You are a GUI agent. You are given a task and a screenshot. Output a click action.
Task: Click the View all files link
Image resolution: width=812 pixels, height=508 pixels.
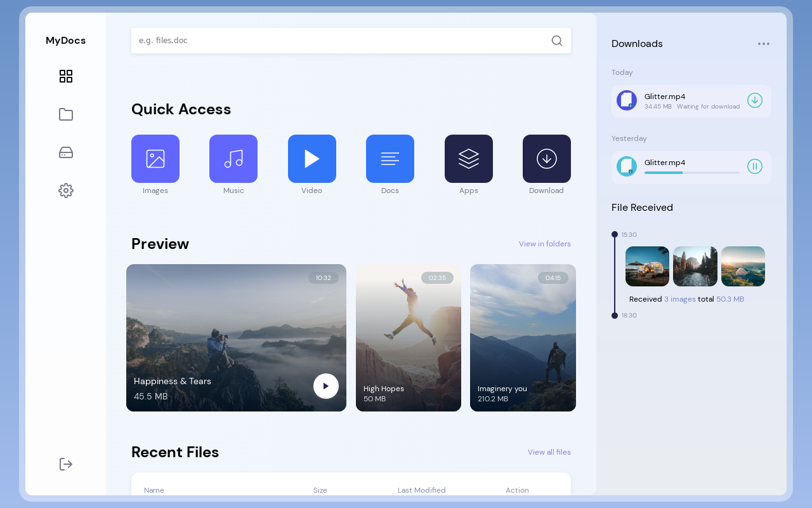pos(549,452)
